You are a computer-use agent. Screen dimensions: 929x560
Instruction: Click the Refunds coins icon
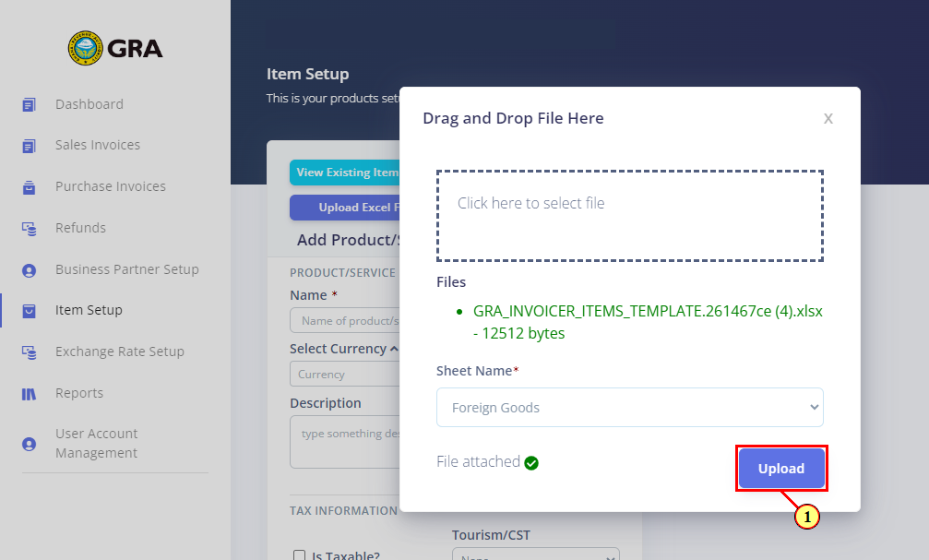point(29,229)
